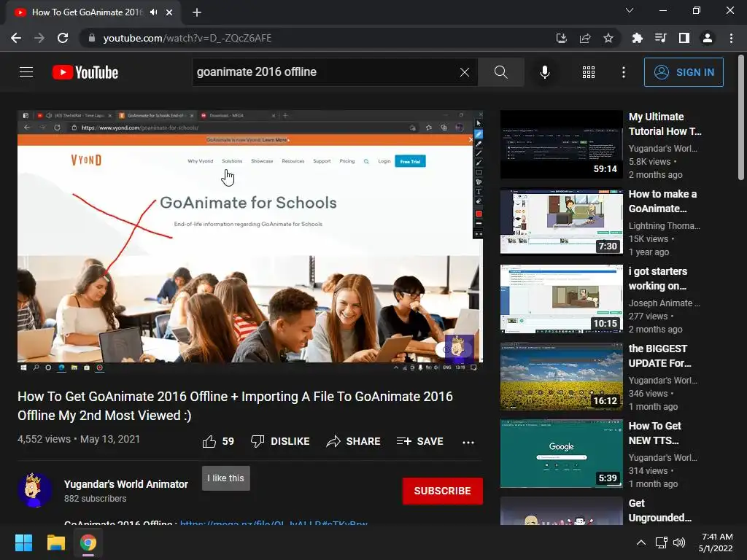The image size is (747, 560).
Task: Click the DISLIKE button
Action: (280, 441)
